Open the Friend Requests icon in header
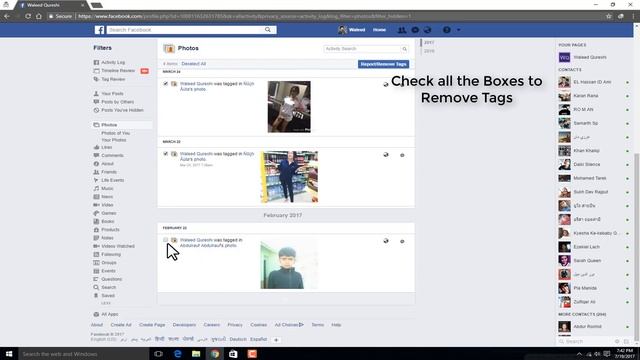 [x=402, y=30]
